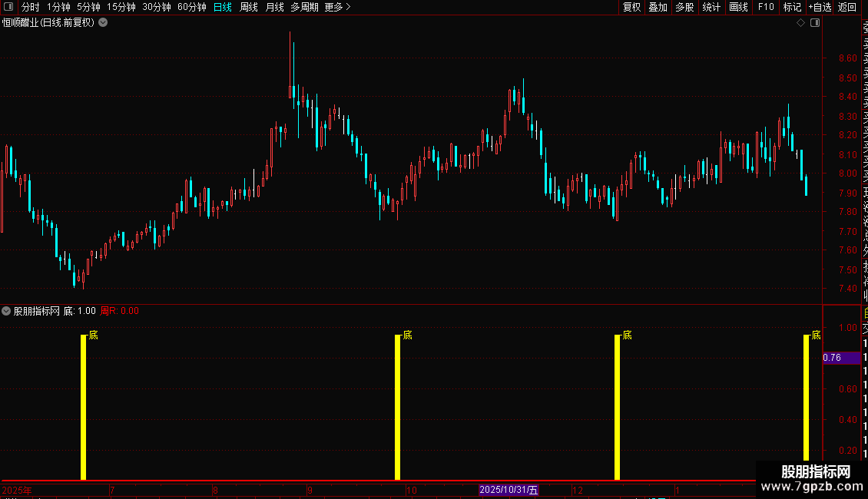Expand the 更多 periods menu
Screen dimensions: 868x499
pyautogui.click(x=338, y=7)
